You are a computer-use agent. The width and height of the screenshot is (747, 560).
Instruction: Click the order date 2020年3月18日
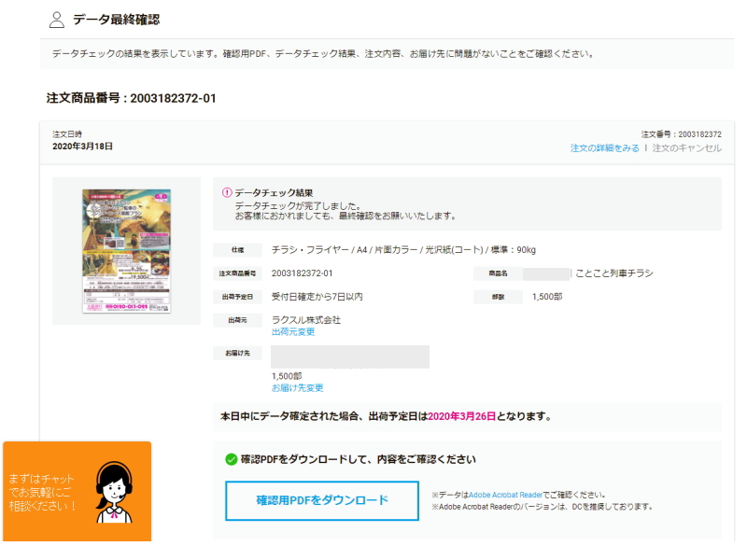[x=82, y=147]
